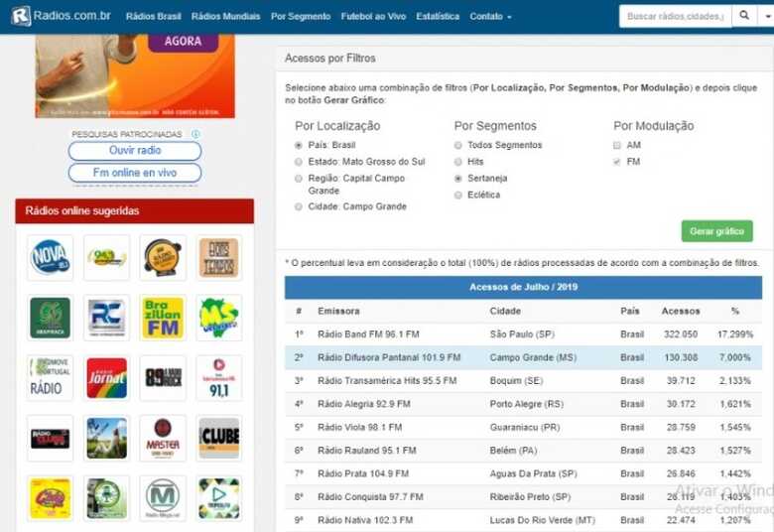Focus the Buscar rádios search field
This screenshot has width=774, height=532.
tap(676, 17)
